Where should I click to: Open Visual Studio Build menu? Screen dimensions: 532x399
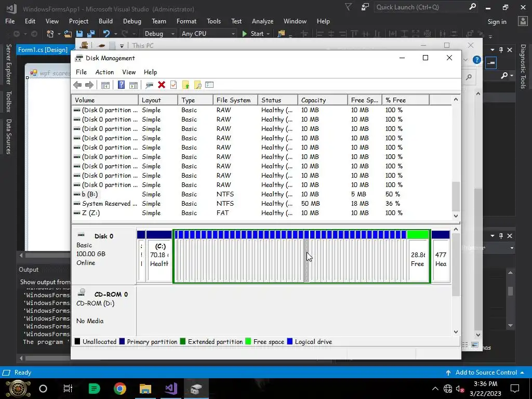[105, 21]
